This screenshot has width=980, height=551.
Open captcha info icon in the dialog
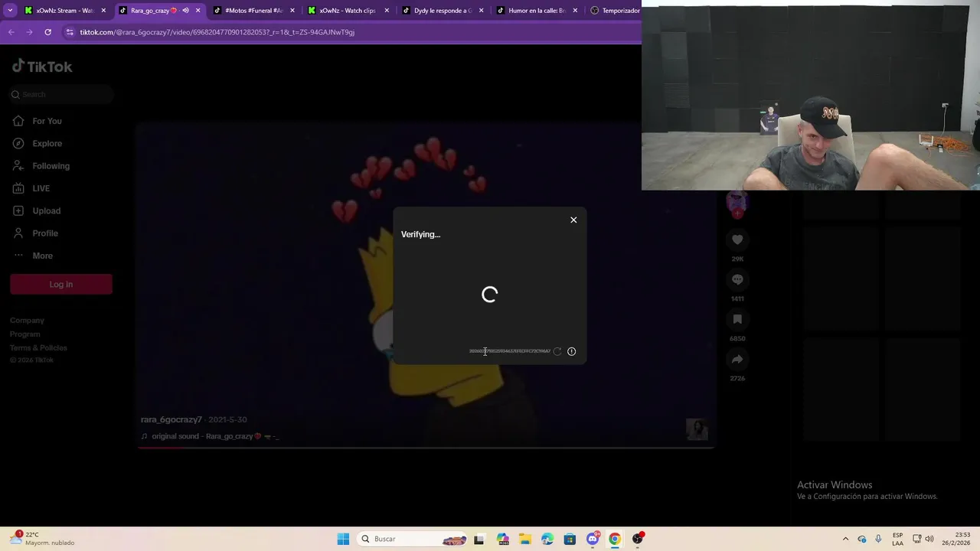[x=571, y=351]
